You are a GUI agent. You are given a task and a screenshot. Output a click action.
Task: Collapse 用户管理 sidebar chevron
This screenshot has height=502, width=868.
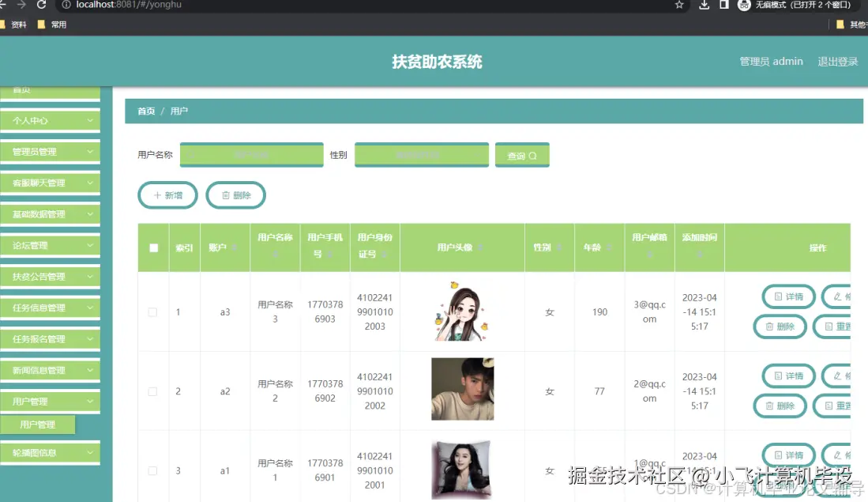(x=90, y=401)
